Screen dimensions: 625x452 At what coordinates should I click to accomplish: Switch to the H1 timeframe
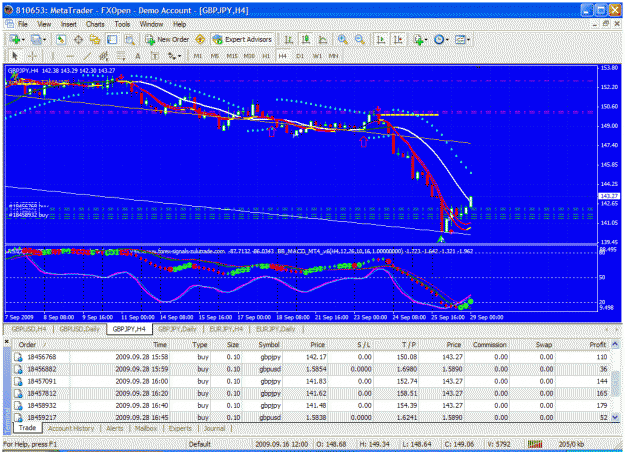[266, 56]
